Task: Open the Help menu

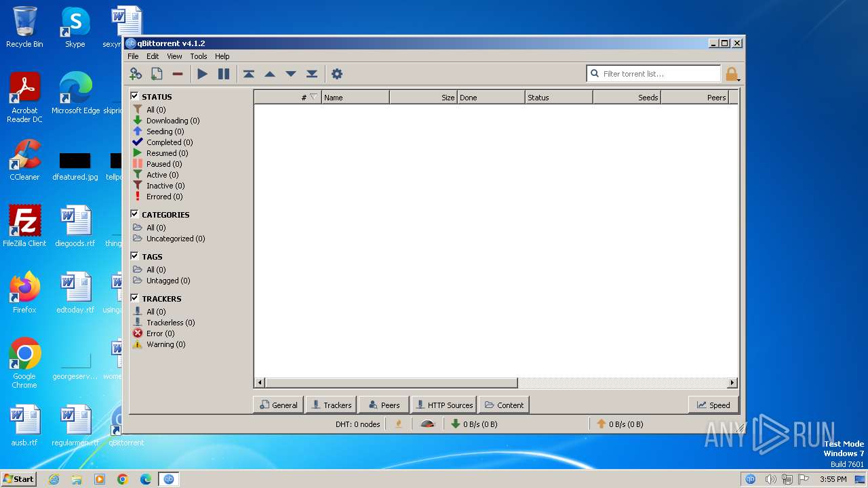Action: click(222, 56)
